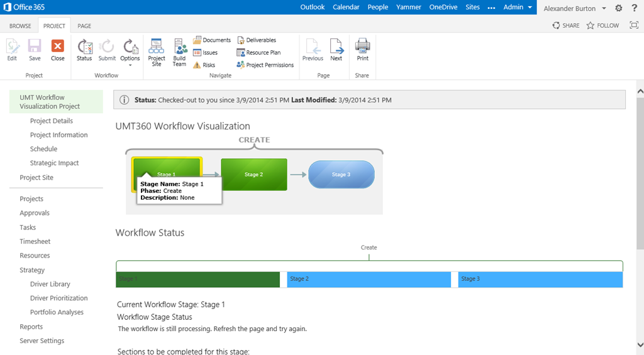The image size is (644, 355).
Task: Open the Project Site ribbon icon
Action: point(157,52)
